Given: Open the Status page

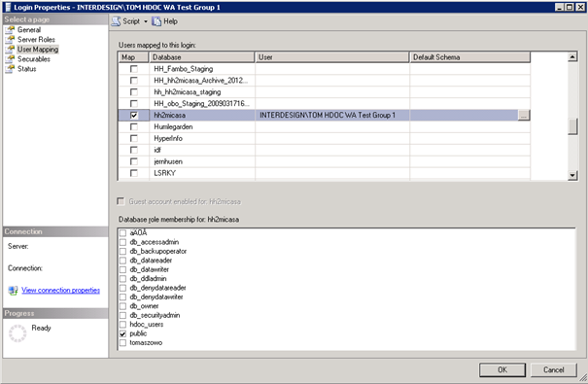Looking at the screenshot, I should [x=26, y=69].
